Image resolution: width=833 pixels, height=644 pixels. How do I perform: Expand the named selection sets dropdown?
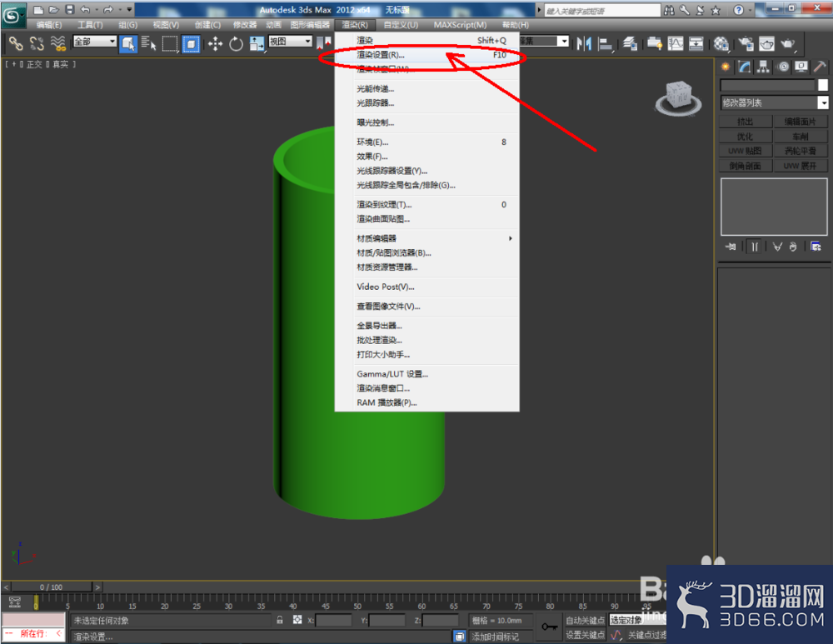[x=564, y=41]
